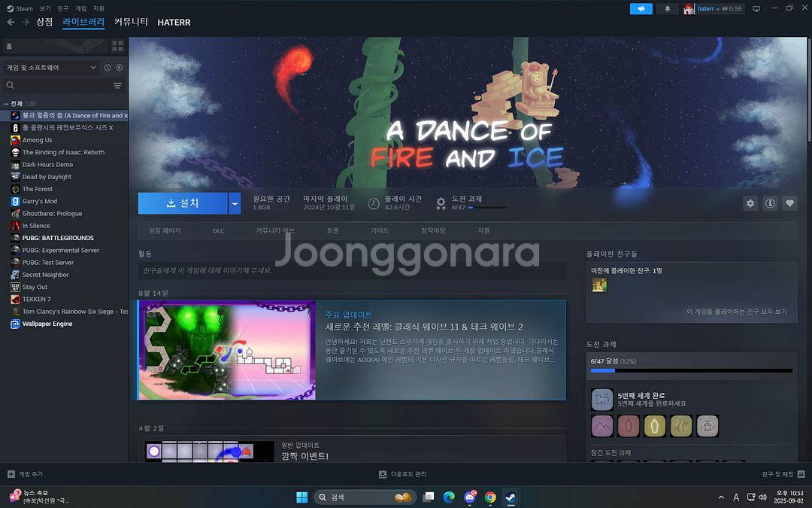Click the ready-to-play filter icon in sidebar
This screenshot has height=508, width=812.
tap(120, 68)
